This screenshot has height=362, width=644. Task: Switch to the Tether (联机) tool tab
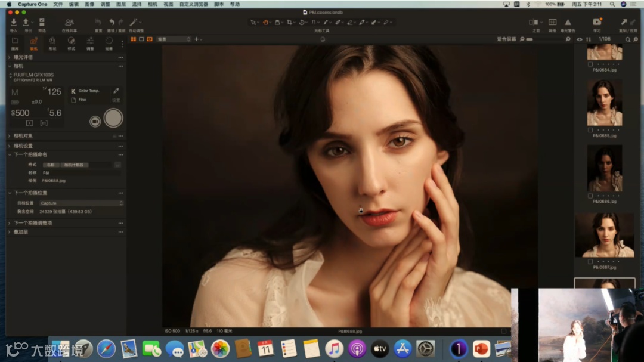tap(33, 43)
